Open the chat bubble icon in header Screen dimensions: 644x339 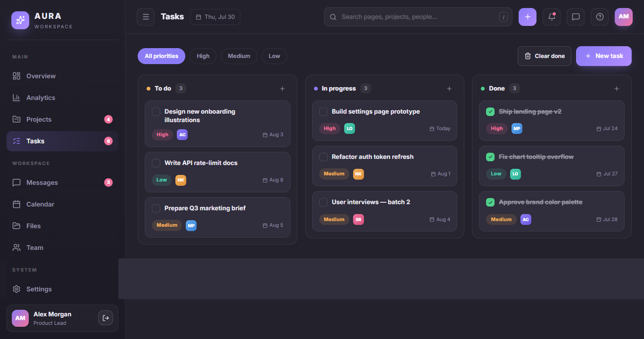coord(576,17)
